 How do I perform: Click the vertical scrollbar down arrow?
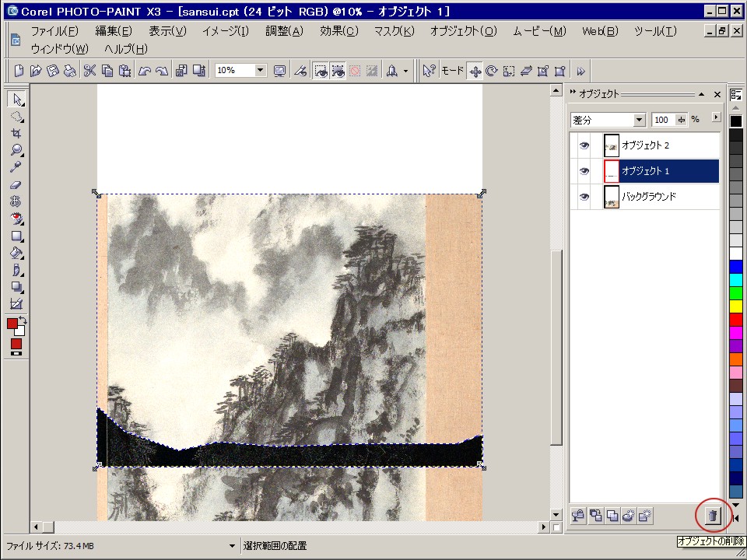click(556, 514)
